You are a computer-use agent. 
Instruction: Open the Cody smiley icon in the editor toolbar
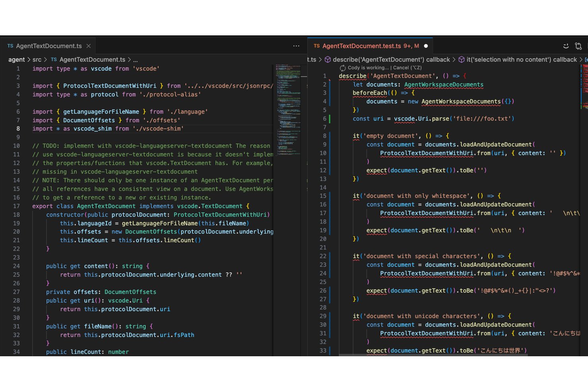[x=566, y=46]
